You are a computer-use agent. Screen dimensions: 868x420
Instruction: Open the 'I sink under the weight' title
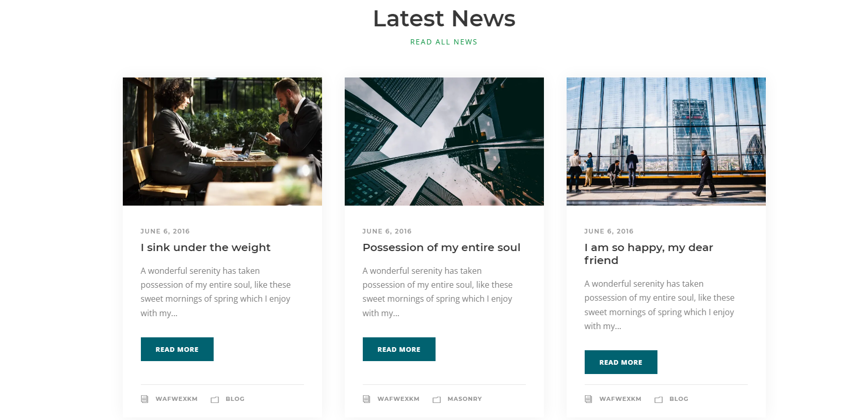(205, 247)
